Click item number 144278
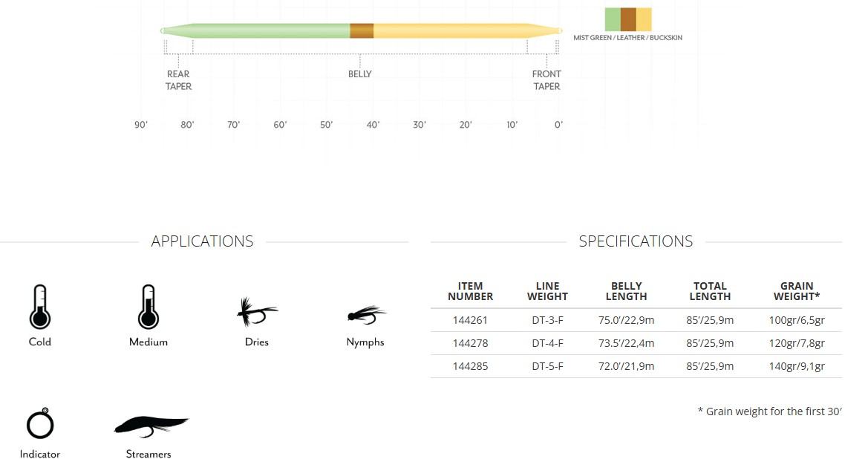868x459 pixels. click(470, 343)
